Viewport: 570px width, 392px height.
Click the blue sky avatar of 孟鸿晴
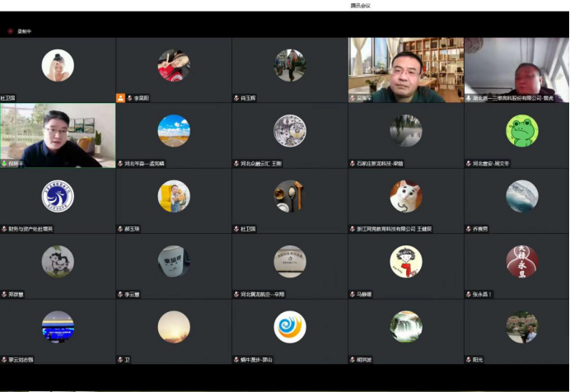coord(174,130)
